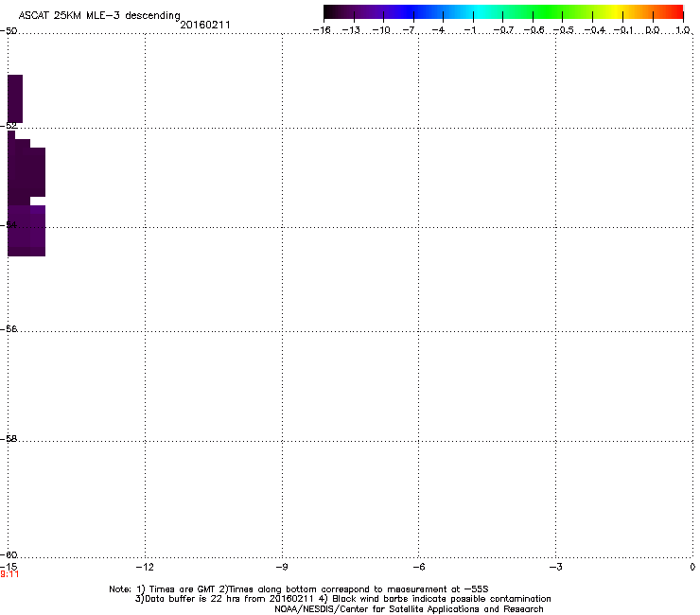700x615 pixels.
Task: Click the color bar label -0.5
Action: [x=563, y=30]
